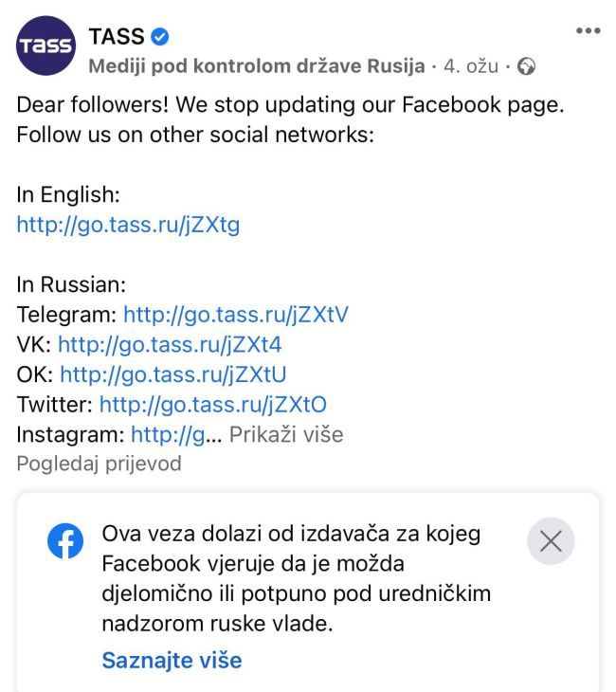
Task: Expand the post with 'Prikaži više'
Action: point(286,435)
